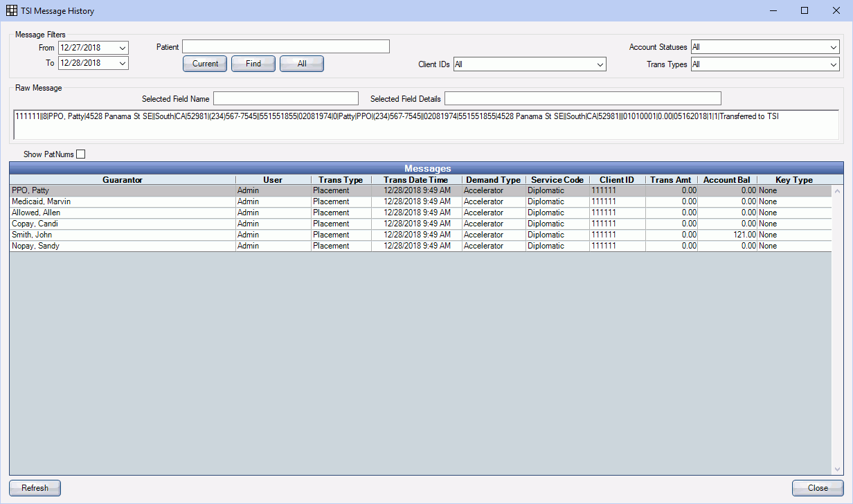Click the Selected Field Name box
The height and width of the screenshot is (504, 853).
(286, 98)
